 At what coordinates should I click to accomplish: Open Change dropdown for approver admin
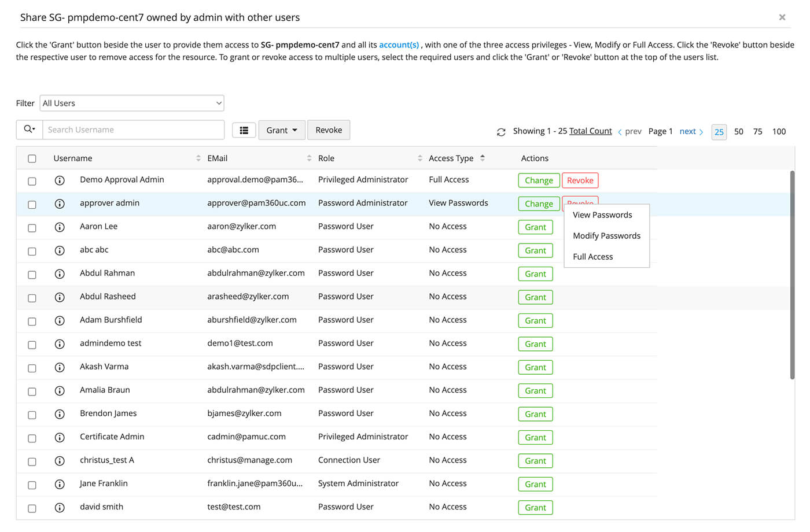(539, 204)
